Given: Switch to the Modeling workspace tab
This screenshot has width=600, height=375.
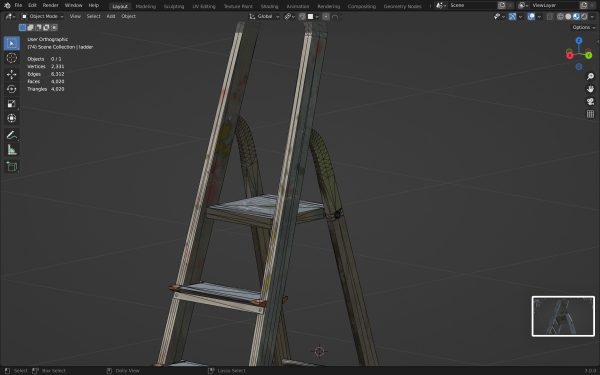Looking at the screenshot, I should tap(146, 6).
